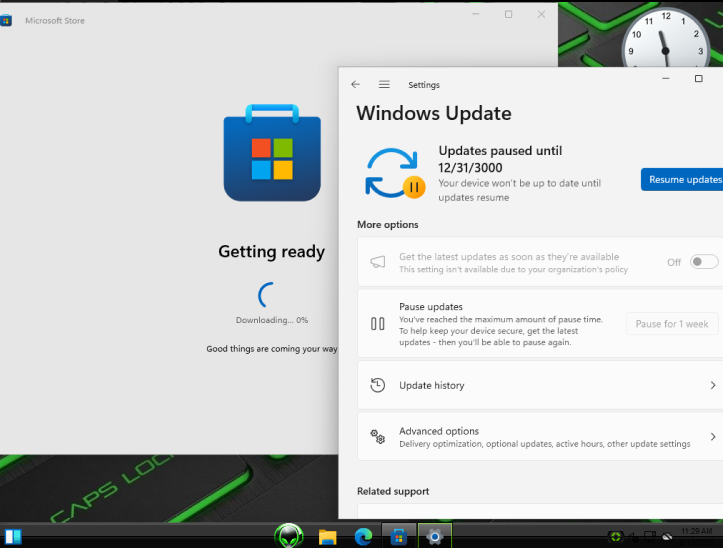This screenshot has width=723, height=548.
Task: Switch to Microsoft Store via taskbar icon
Action: (399, 537)
